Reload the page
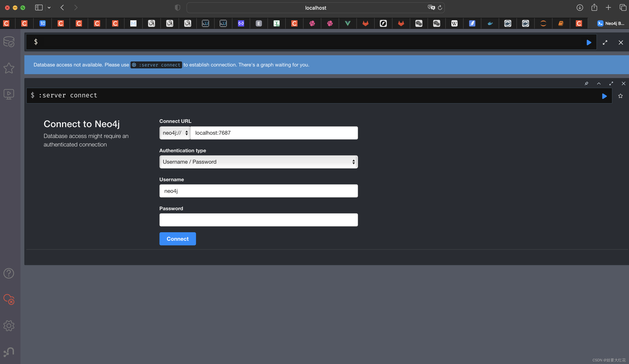 point(440,8)
